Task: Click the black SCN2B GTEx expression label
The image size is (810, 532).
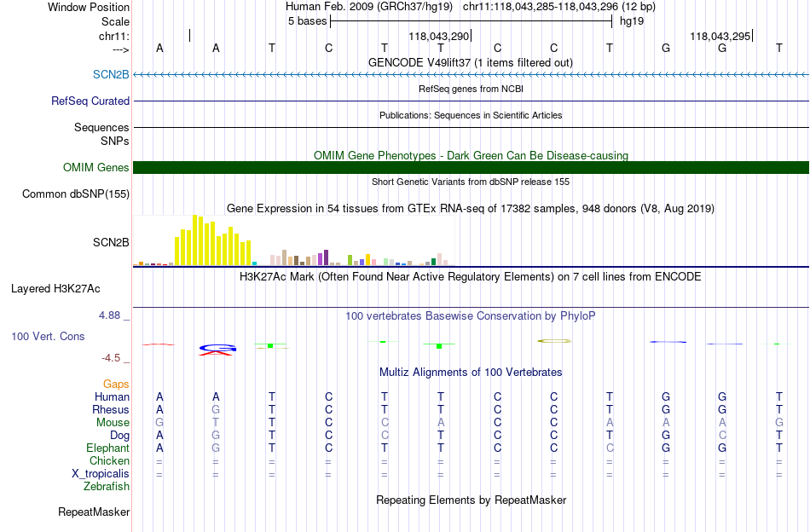Action: [x=111, y=242]
